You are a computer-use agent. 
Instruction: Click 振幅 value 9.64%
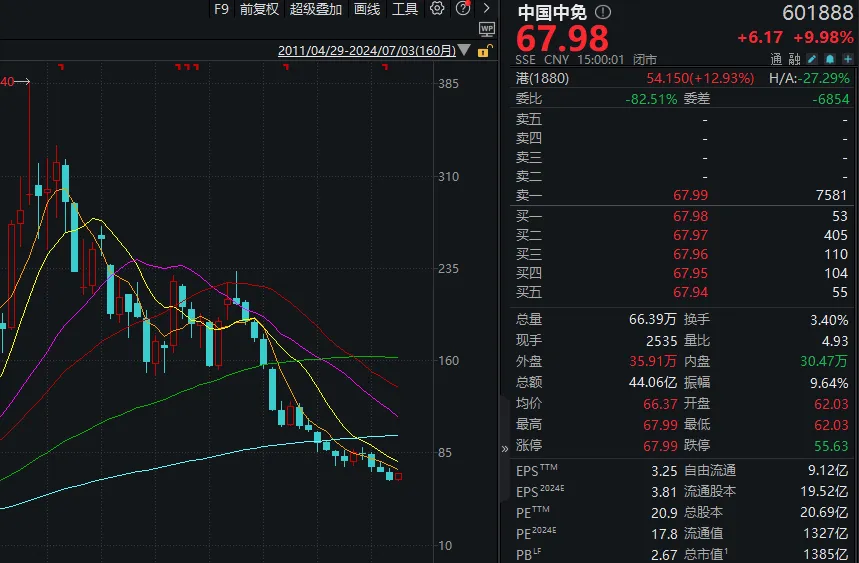click(829, 383)
